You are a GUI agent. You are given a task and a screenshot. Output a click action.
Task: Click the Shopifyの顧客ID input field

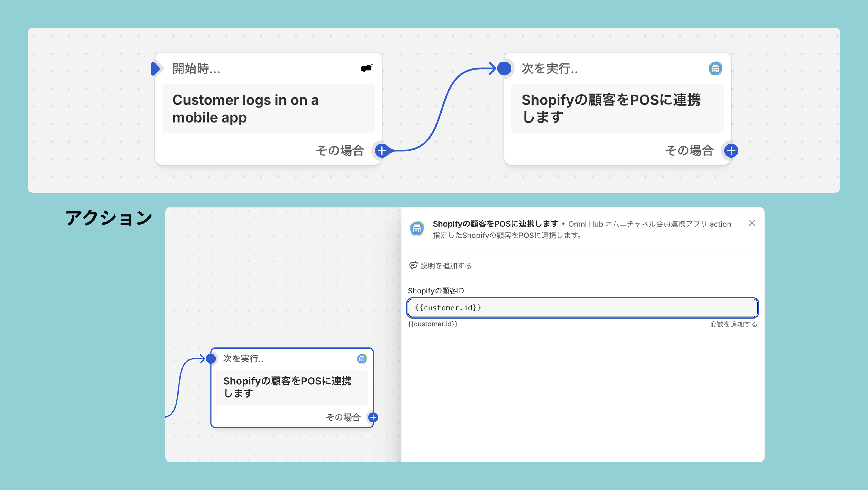click(x=582, y=308)
